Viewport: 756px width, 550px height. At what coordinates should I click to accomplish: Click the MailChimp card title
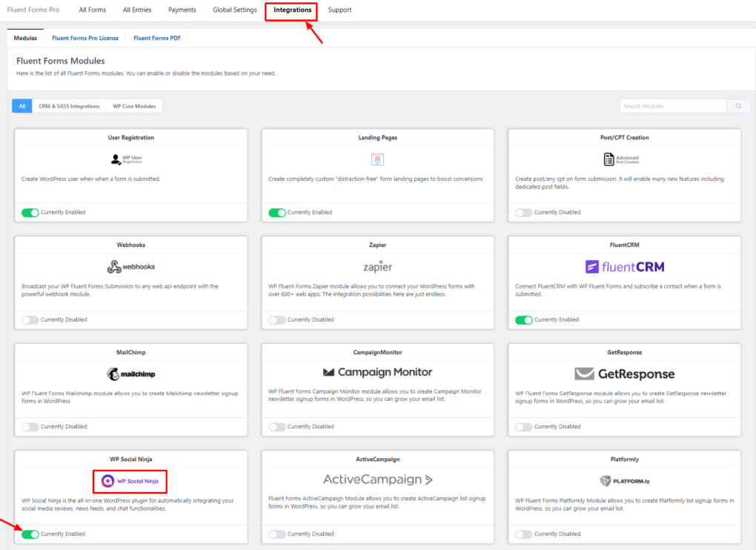131,352
